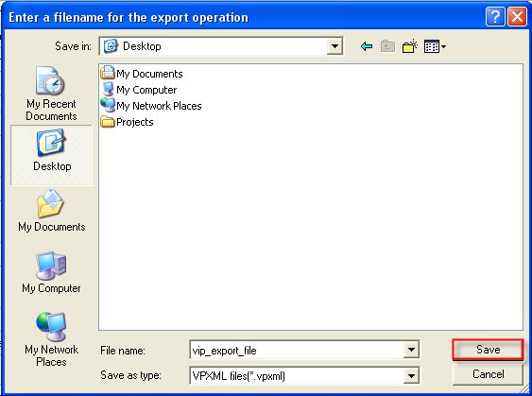Viewport: 532px width, 396px height.
Task: Open My Computer from places bar
Action: point(51,272)
